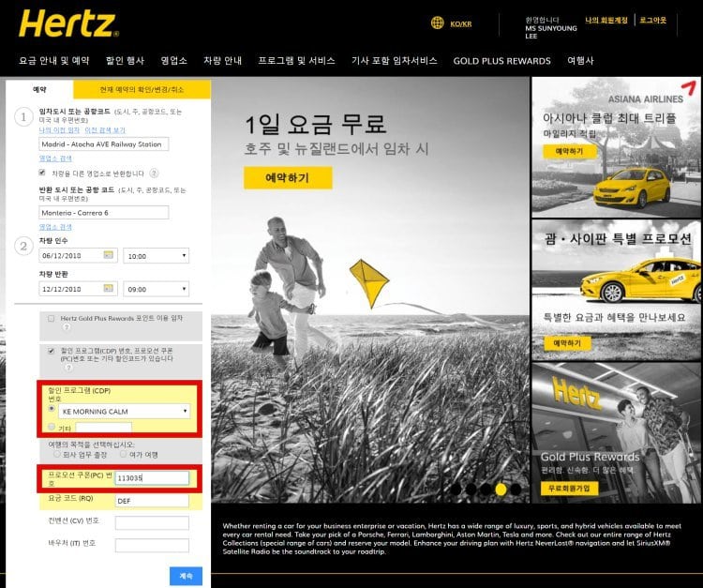Click help icon beside different return location
703x588 pixels.
154,173
